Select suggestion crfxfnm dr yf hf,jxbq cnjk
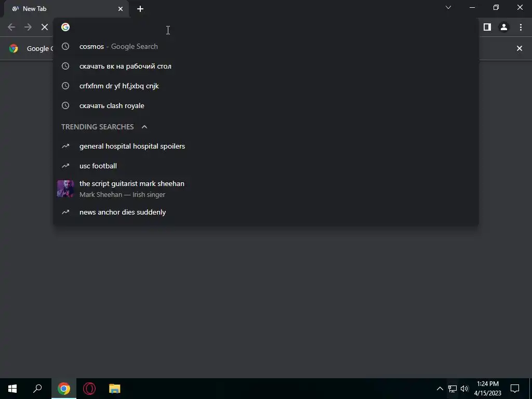Image resolution: width=532 pixels, height=399 pixels. 266,86
